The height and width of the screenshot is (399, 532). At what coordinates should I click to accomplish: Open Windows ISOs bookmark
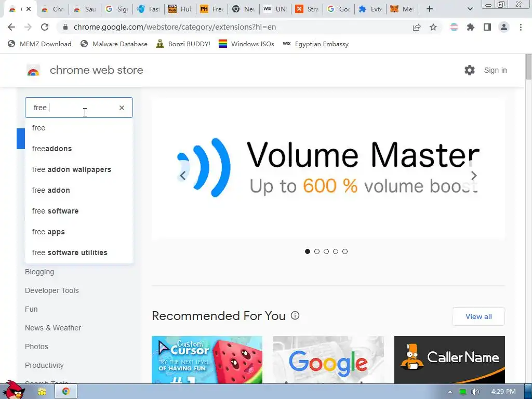pos(246,44)
